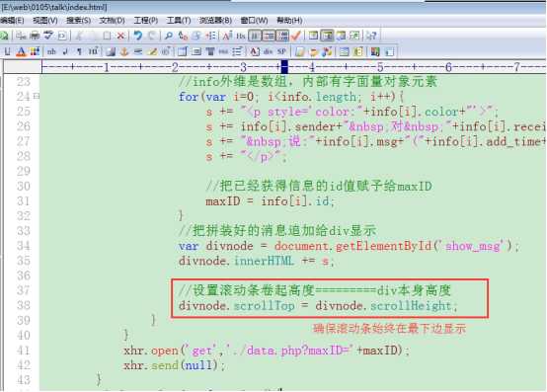The height and width of the screenshot is (392, 547).
Task: Click 'maxID = info[i].id;' on line 31
Action: (x=270, y=201)
